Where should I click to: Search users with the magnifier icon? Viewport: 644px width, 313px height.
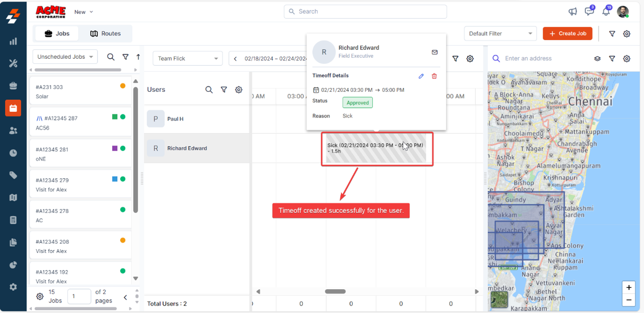pos(209,90)
